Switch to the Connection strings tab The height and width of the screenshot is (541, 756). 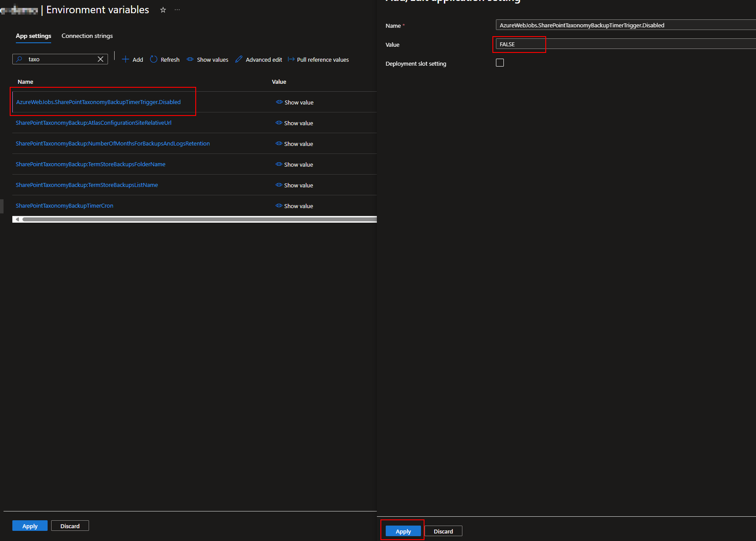pos(87,36)
